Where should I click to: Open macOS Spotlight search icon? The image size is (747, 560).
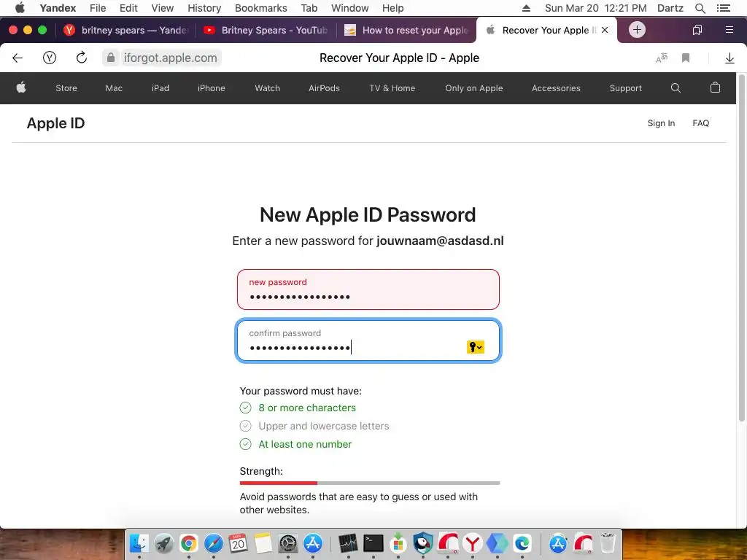[700, 8]
